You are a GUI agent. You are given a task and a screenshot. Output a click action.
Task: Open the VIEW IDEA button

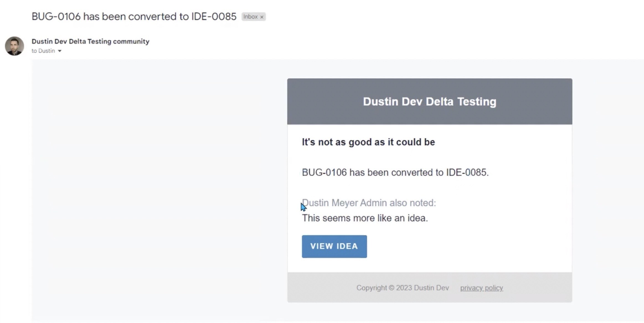pos(334,246)
